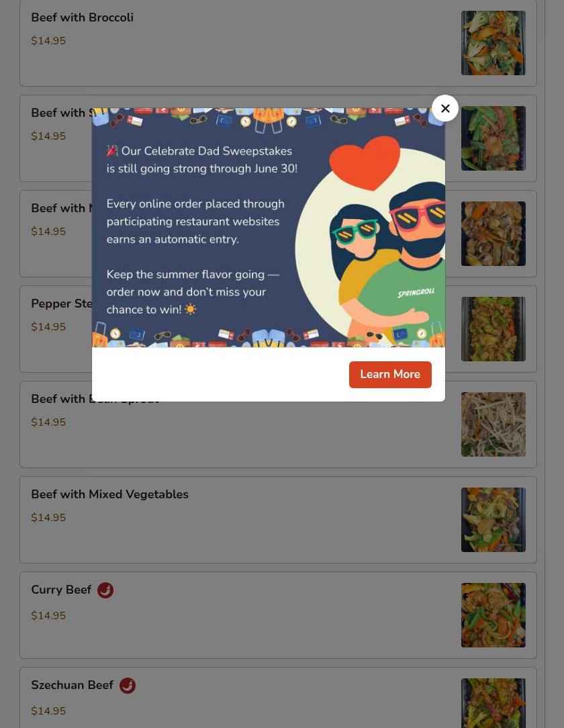The height and width of the screenshot is (728, 564).
Task: Click the Celebrate Dad Sweepstakes text
Action: (x=207, y=151)
